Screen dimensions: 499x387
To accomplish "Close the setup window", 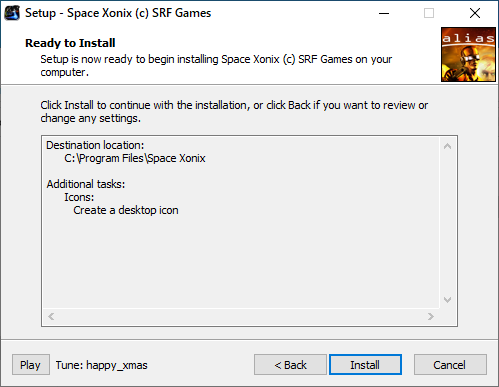I will tap(475, 13).
